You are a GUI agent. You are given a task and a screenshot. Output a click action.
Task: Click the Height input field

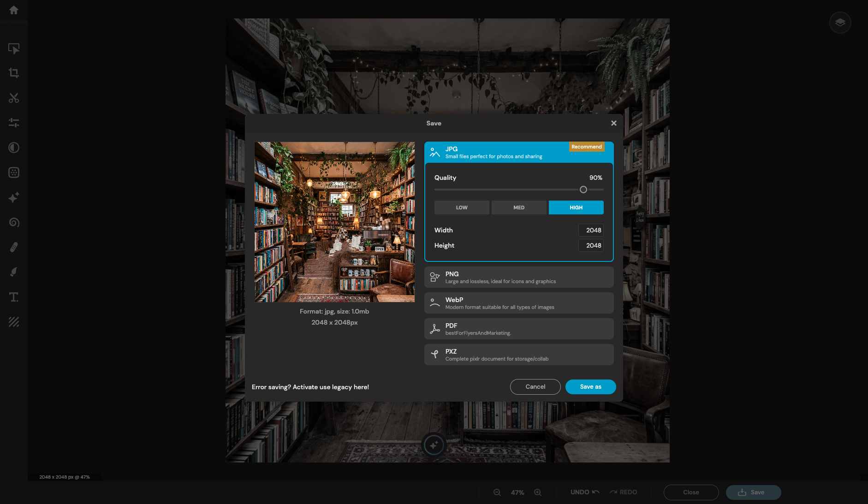(591, 245)
